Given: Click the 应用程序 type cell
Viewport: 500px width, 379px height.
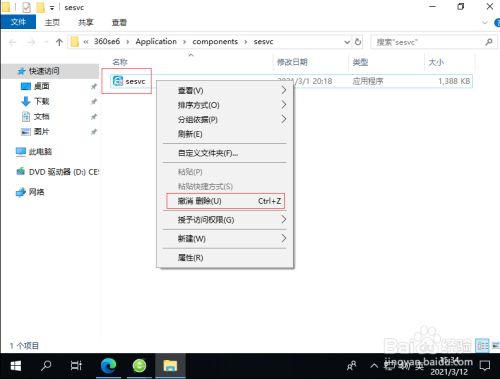Looking at the screenshot, I should click(368, 81).
